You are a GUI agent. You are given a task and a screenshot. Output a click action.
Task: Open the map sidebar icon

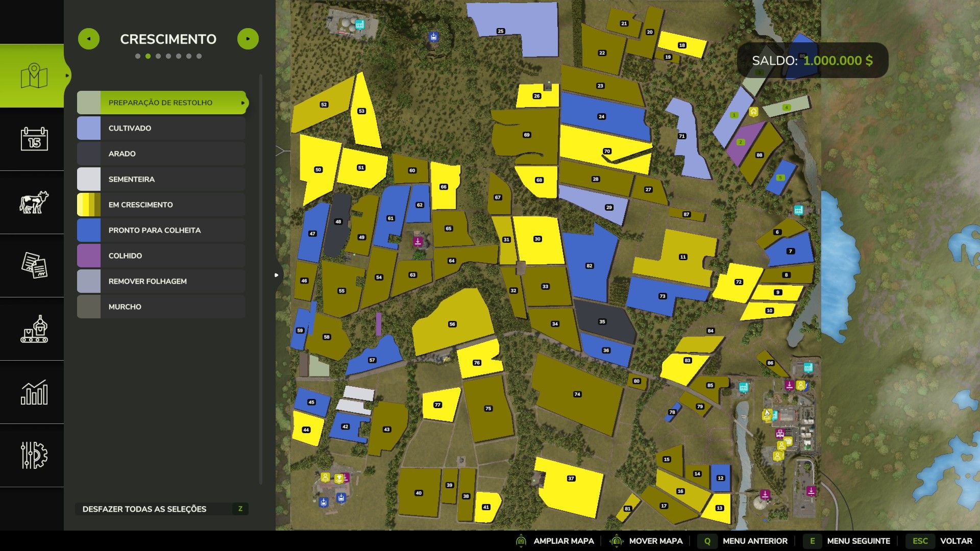34,76
